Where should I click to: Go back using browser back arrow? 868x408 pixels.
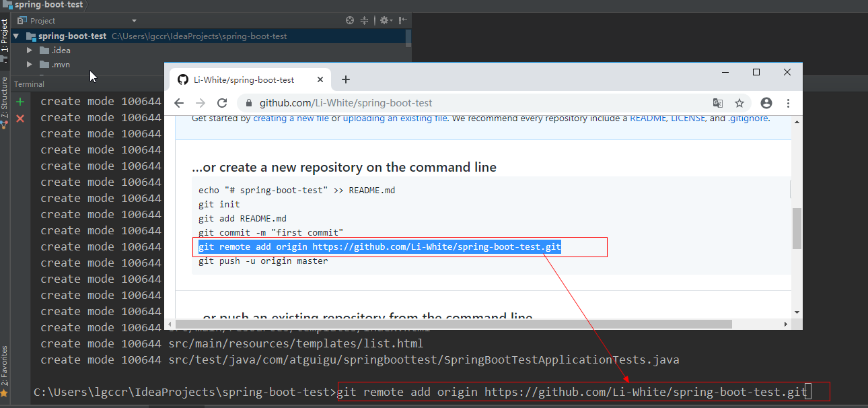tap(179, 103)
